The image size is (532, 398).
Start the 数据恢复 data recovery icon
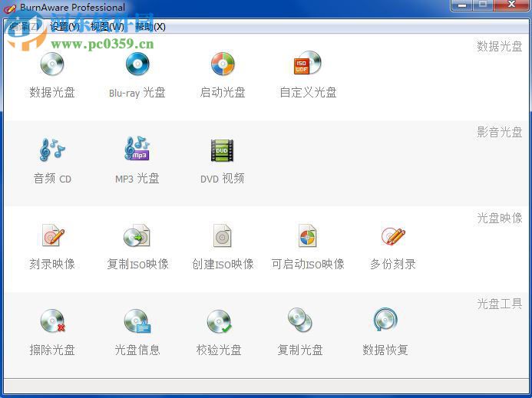click(x=385, y=319)
